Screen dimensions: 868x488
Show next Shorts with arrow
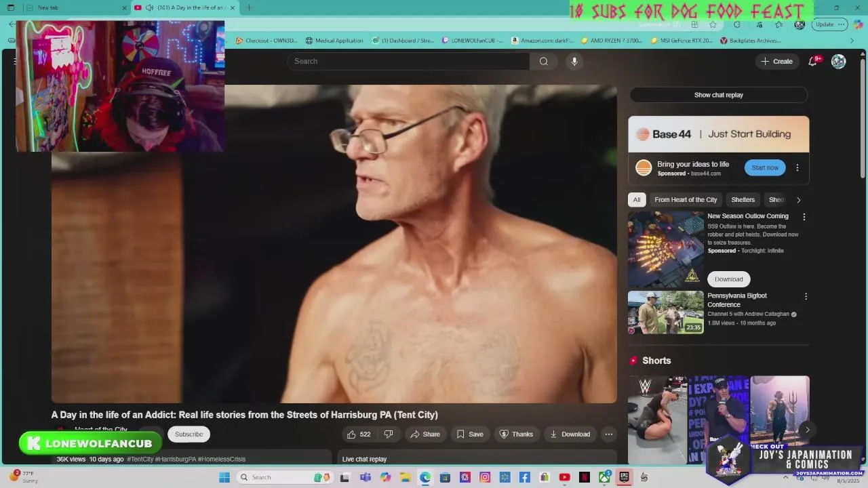click(807, 430)
